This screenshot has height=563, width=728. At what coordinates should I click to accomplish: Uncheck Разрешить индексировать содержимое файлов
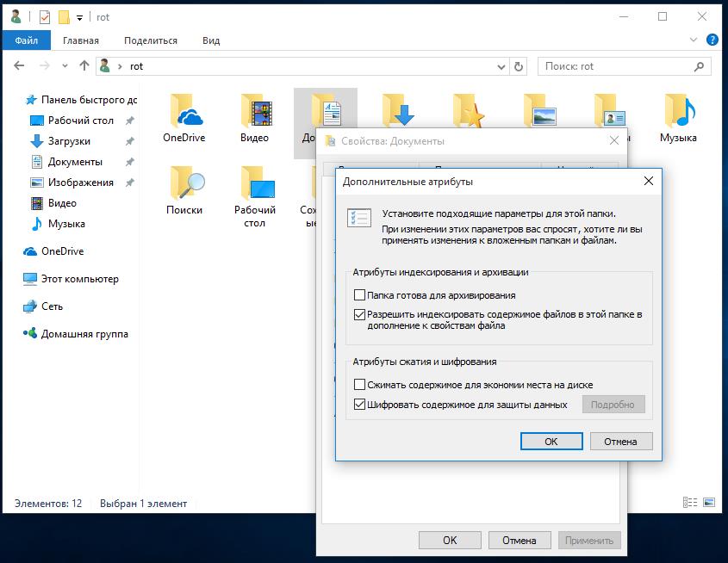(359, 314)
